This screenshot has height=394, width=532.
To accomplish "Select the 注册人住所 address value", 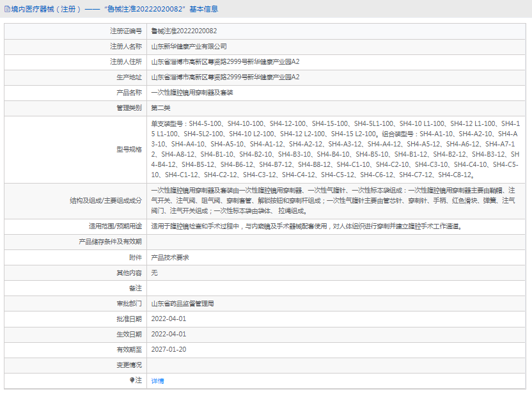I will [x=225, y=62].
